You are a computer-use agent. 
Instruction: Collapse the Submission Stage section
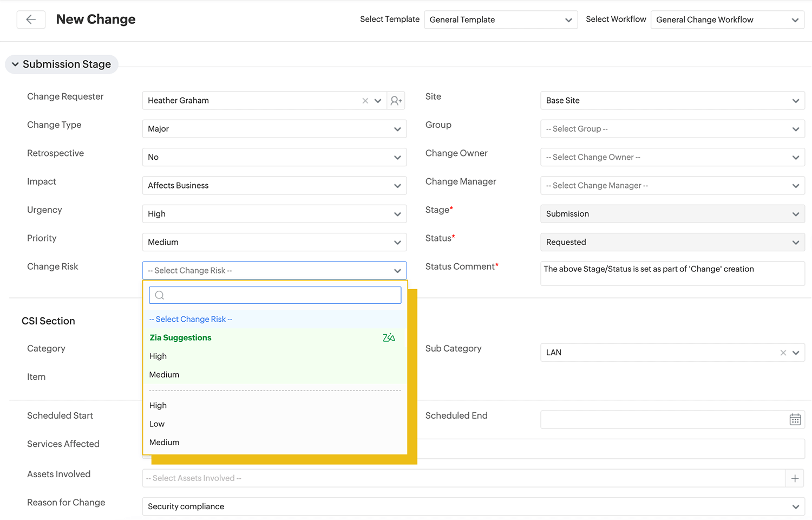coord(15,64)
